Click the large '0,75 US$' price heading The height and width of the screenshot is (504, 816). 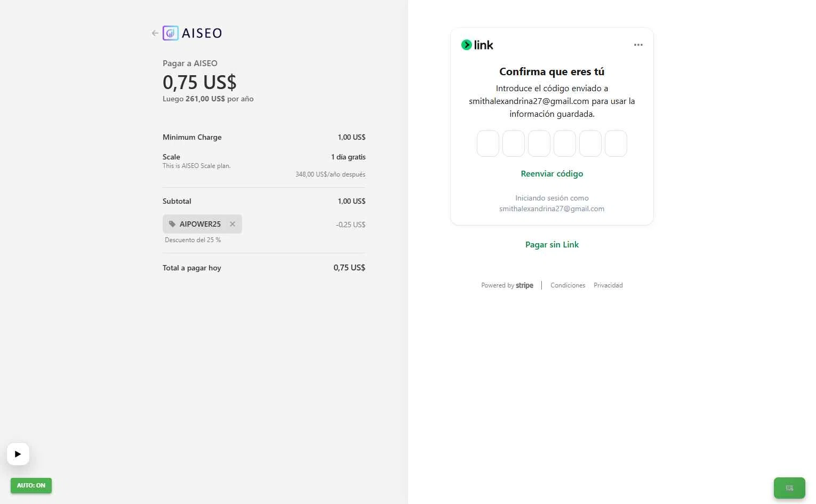click(199, 82)
